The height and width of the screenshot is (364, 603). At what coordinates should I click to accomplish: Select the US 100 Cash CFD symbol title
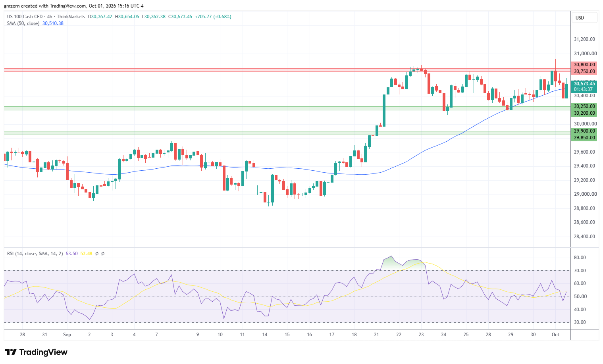click(x=25, y=17)
